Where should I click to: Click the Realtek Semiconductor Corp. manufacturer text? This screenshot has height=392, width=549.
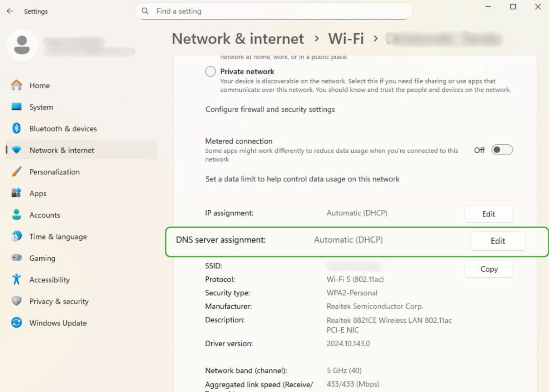tap(375, 306)
